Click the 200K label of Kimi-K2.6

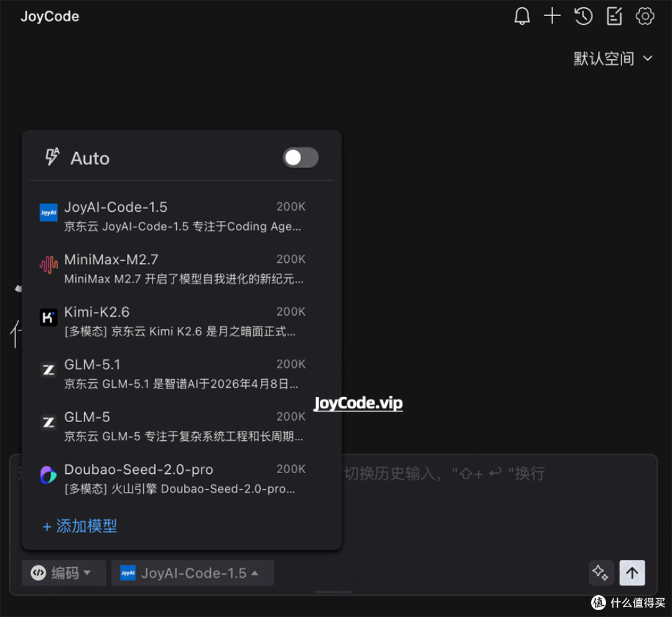pyautogui.click(x=291, y=312)
